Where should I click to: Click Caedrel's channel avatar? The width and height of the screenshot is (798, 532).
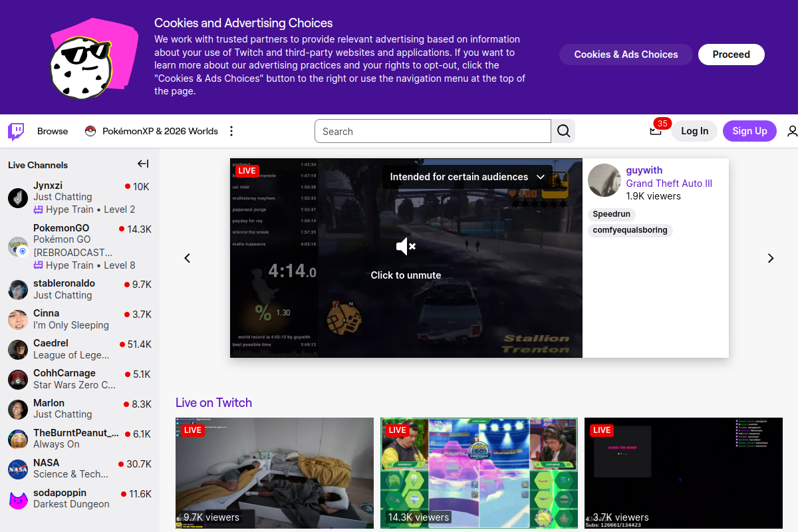coord(18,349)
